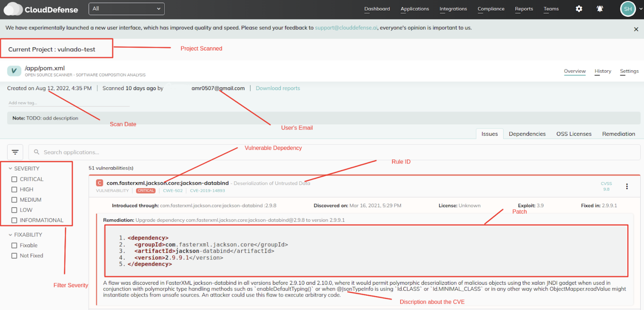Switch to the Dependencies tab
The height and width of the screenshot is (310, 644).
(x=527, y=134)
